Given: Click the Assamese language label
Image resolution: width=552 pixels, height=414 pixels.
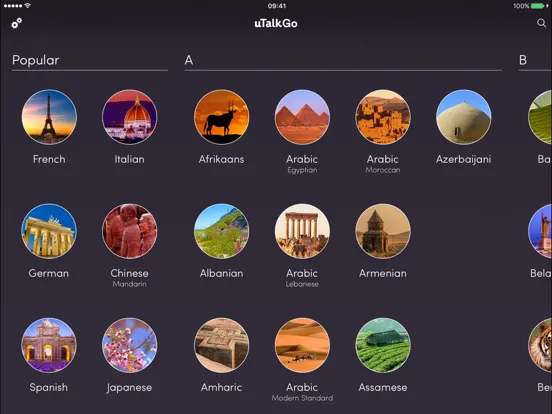Looking at the screenshot, I should click(383, 387).
